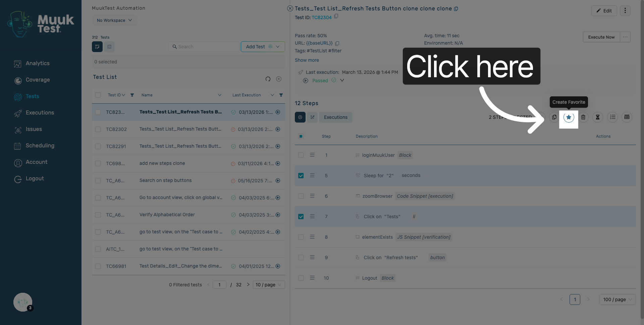Close the test details panel

pos(290,8)
